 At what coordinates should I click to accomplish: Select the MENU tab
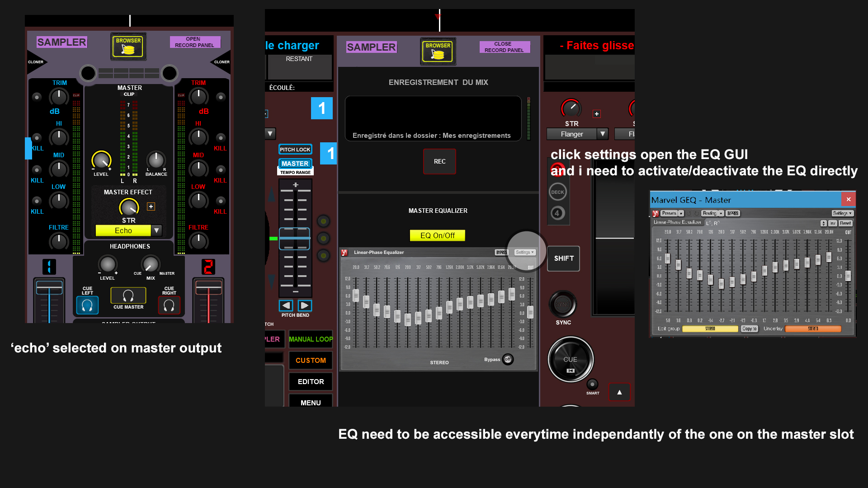(311, 401)
